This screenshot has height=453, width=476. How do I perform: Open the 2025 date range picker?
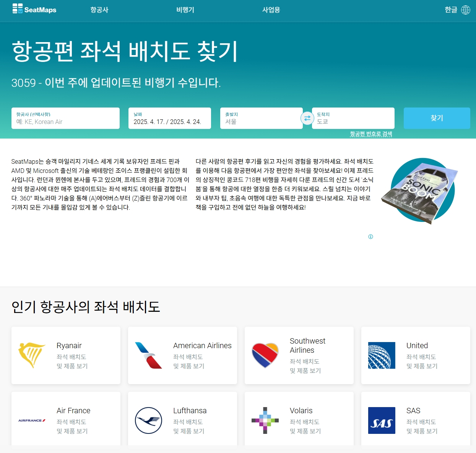[x=170, y=118]
